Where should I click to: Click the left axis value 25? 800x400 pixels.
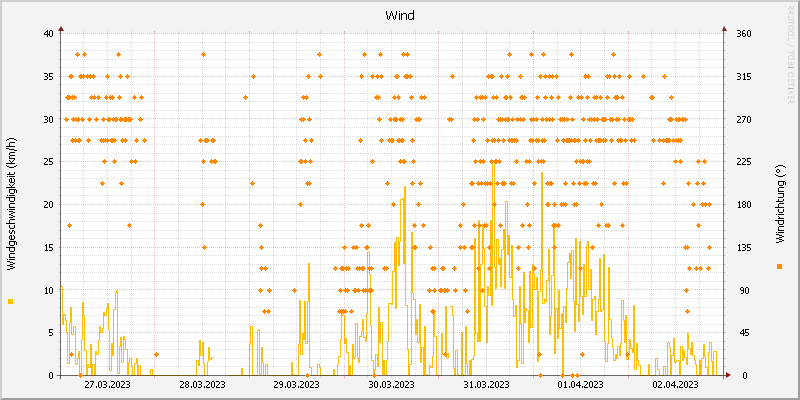pos(48,162)
